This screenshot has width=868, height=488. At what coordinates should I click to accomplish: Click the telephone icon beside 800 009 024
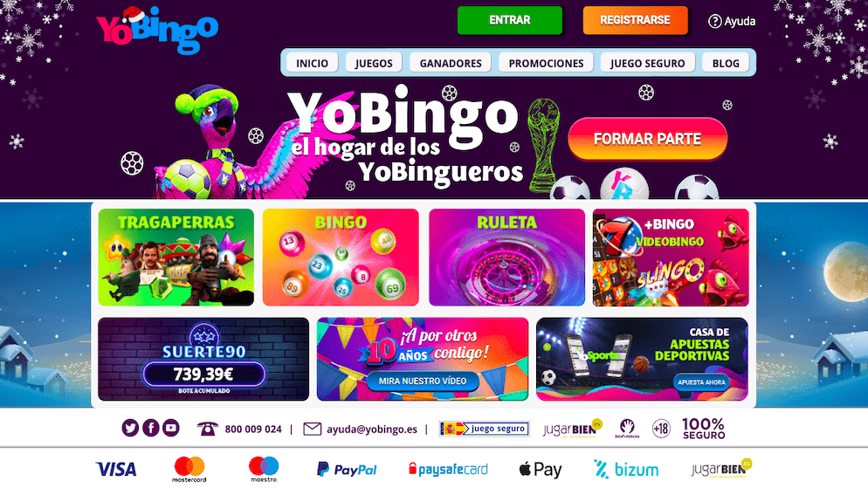208,429
